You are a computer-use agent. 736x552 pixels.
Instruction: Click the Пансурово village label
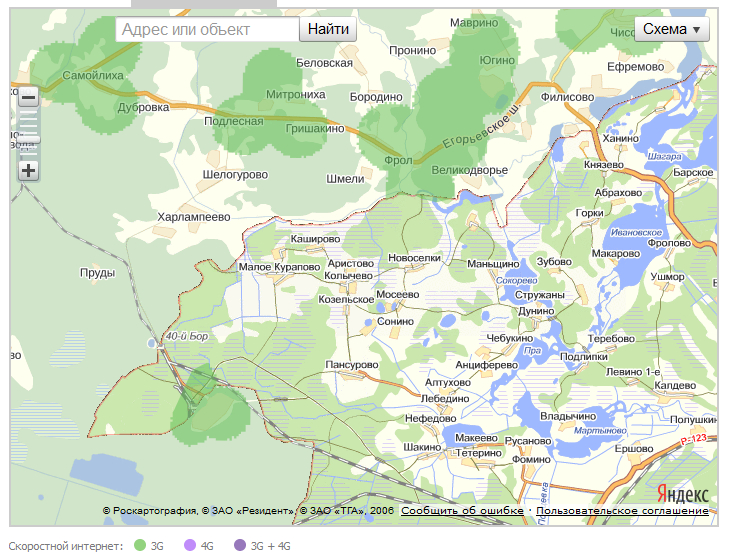[x=352, y=365]
